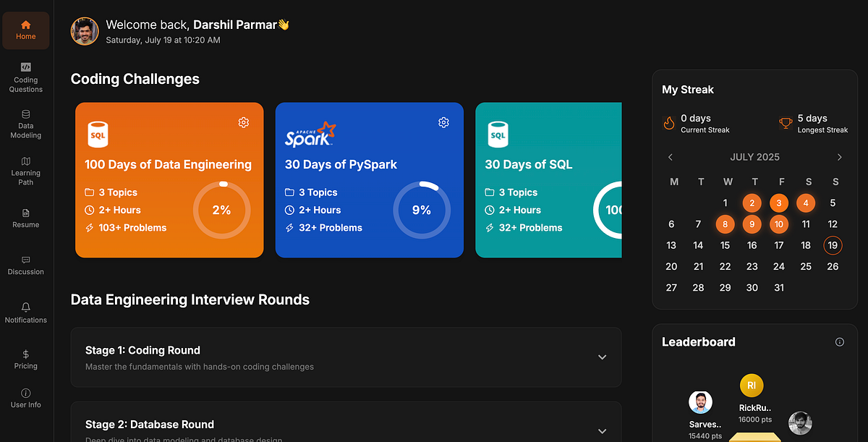Viewport: 868px width, 442px height.
Task: Click the User Info icon
Action: pyautogui.click(x=25, y=394)
